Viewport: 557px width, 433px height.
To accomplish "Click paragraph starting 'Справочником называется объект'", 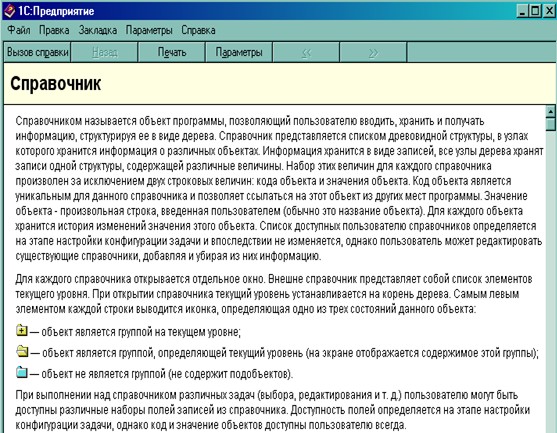I will 279,189.
